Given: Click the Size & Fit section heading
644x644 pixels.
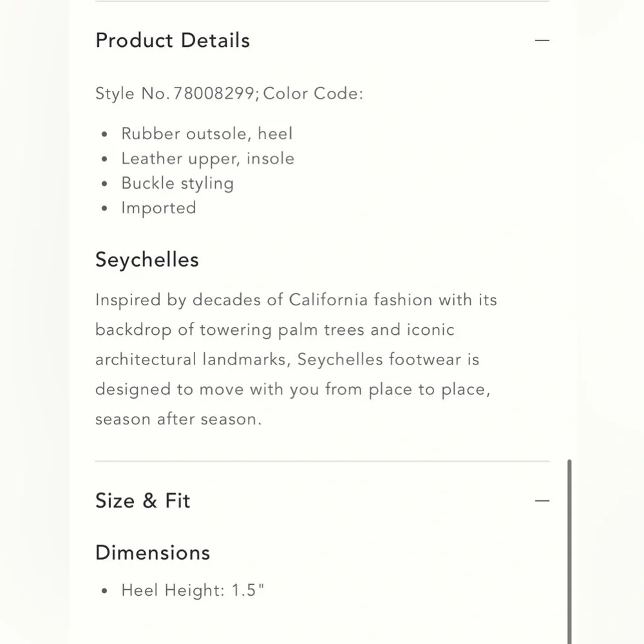Looking at the screenshot, I should pyautogui.click(x=142, y=500).
